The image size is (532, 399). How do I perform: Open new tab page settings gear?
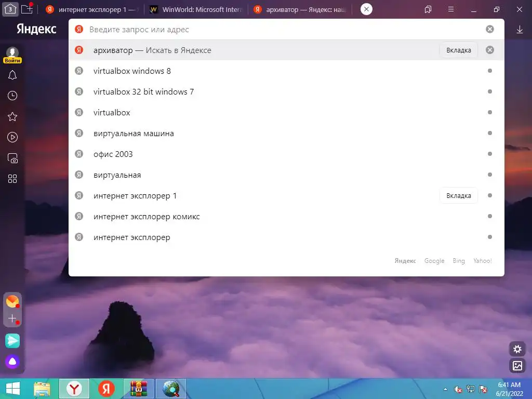pyautogui.click(x=517, y=349)
